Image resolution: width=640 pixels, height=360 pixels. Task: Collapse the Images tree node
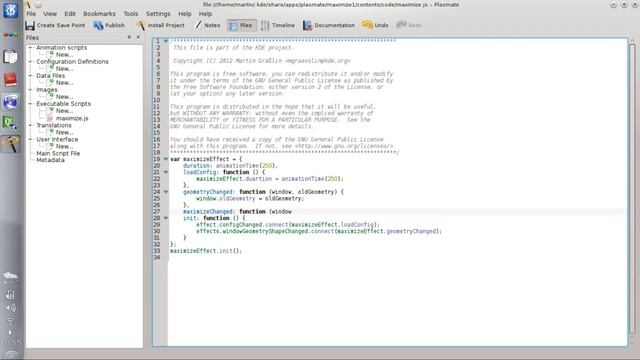click(x=31, y=89)
